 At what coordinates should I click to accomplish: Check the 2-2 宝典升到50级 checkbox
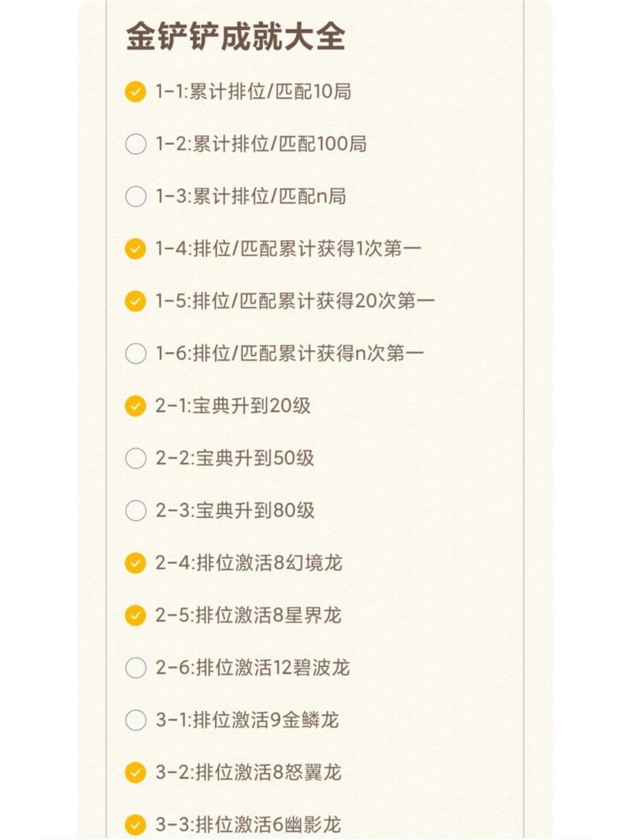click(x=135, y=458)
